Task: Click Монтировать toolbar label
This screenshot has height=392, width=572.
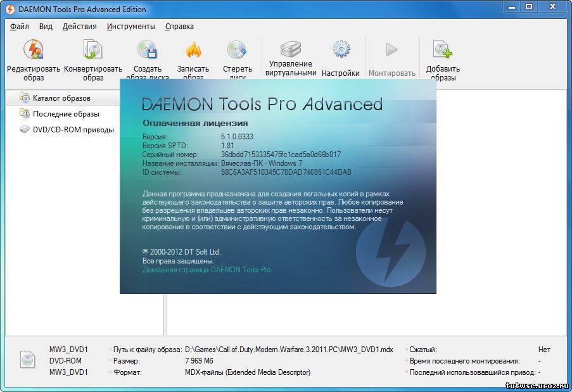Action: [x=392, y=73]
